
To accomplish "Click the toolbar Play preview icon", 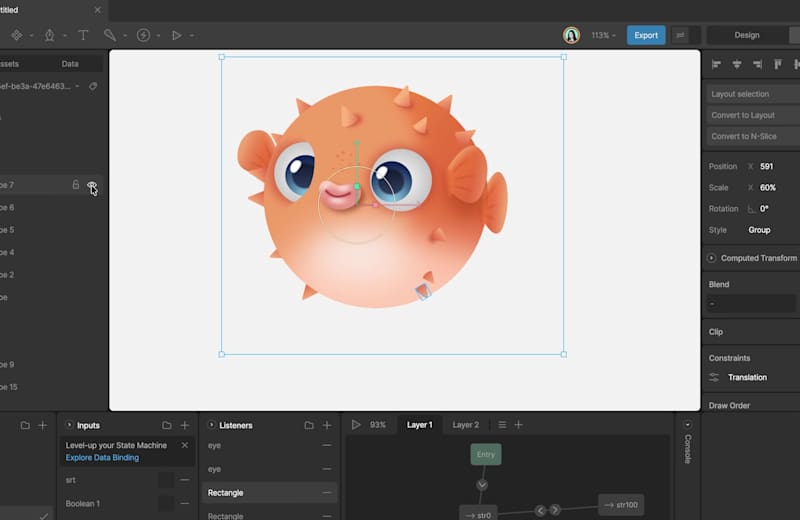I will (x=177, y=35).
